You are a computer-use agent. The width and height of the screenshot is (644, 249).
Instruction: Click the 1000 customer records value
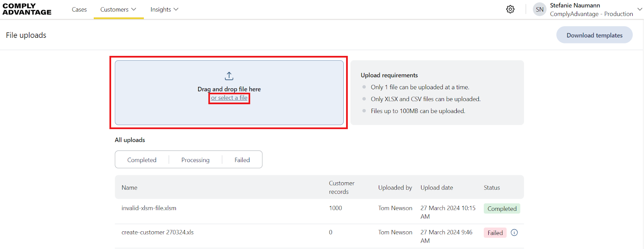(335, 208)
